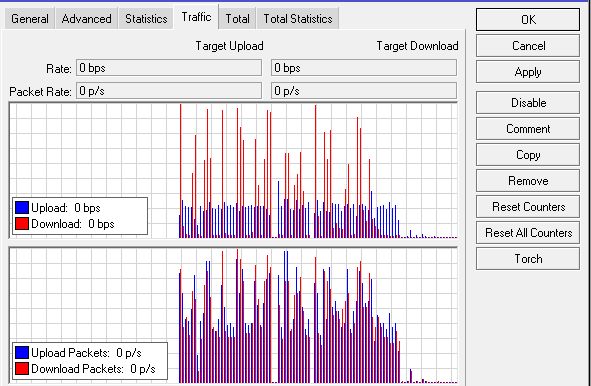
Task: Click the red Download Packets swatch
Action: 22,369
